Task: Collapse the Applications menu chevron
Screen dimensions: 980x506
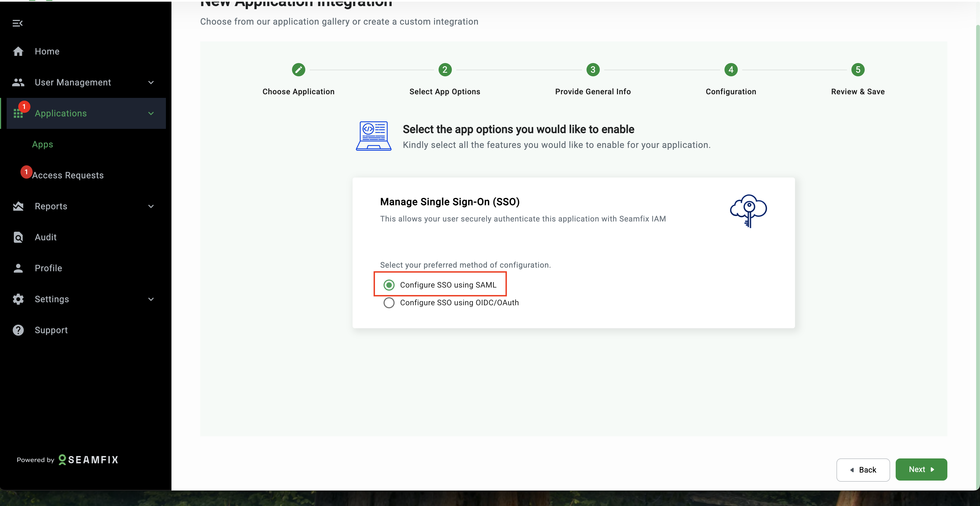Action: pos(151,113)
